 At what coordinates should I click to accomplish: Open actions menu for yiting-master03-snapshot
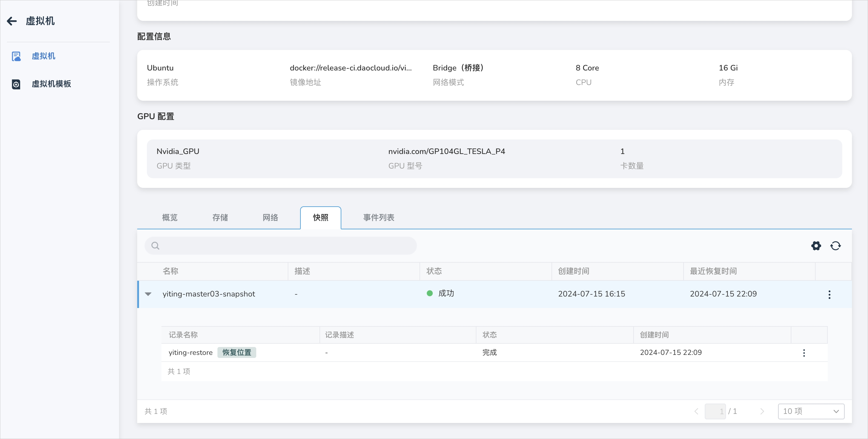click(829, 295)
